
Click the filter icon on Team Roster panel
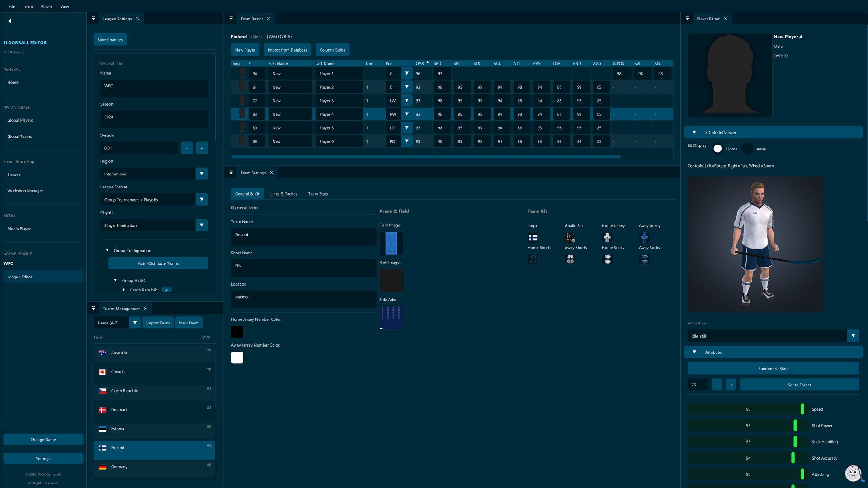coord(231,18)
